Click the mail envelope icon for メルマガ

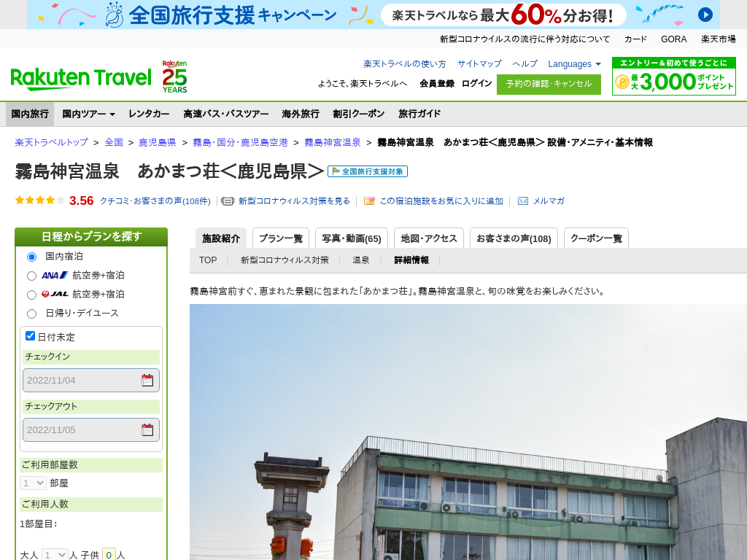(x=523, y=201)
